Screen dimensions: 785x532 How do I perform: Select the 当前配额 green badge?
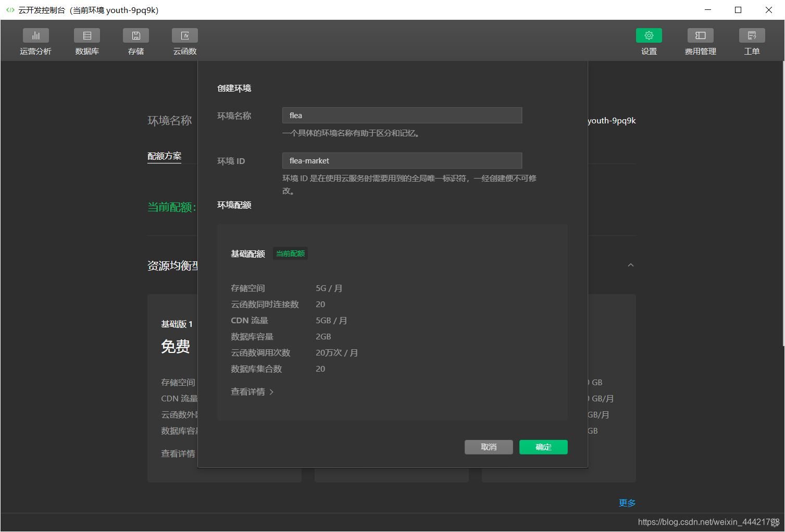pos(291,254)
